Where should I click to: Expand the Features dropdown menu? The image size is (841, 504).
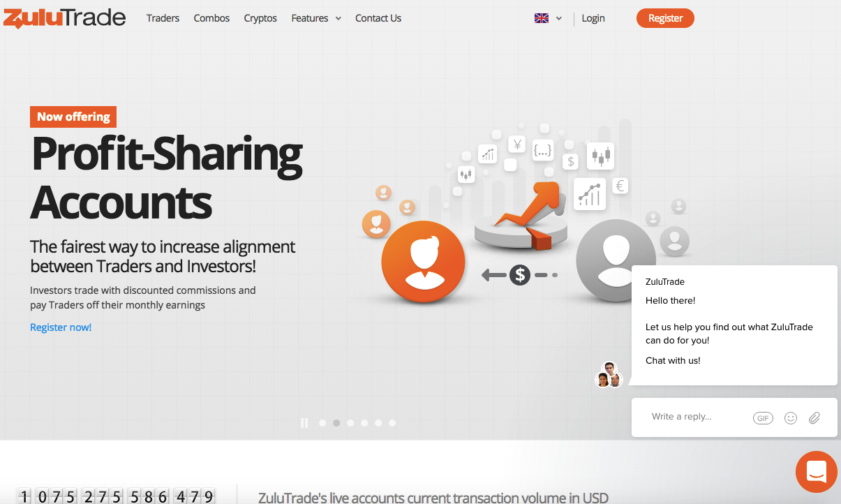pos(316,18)
